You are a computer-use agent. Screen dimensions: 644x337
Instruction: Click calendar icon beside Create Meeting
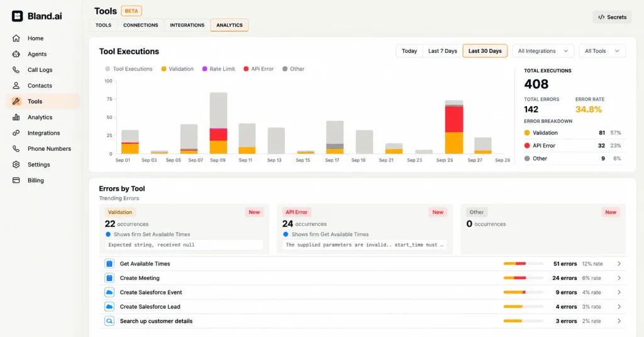tap(109, 279)
